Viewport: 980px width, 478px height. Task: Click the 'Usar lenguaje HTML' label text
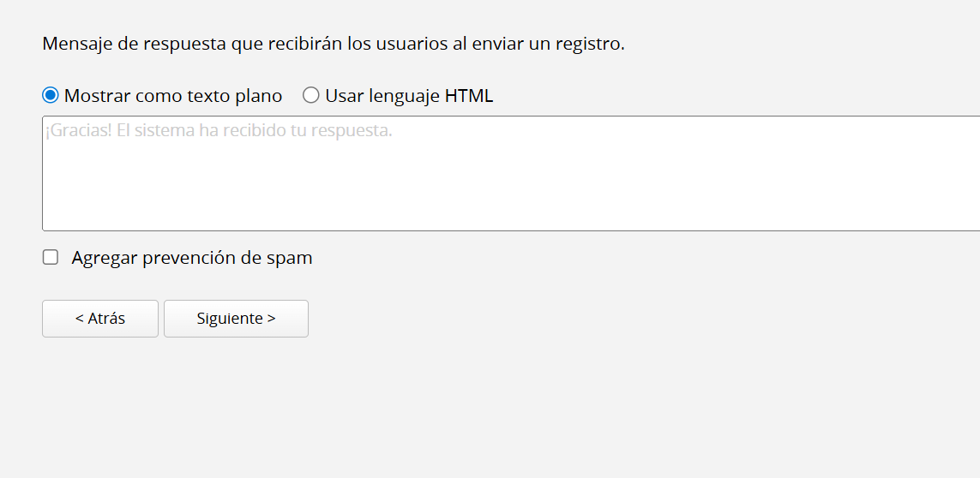[x=409, y=96]
